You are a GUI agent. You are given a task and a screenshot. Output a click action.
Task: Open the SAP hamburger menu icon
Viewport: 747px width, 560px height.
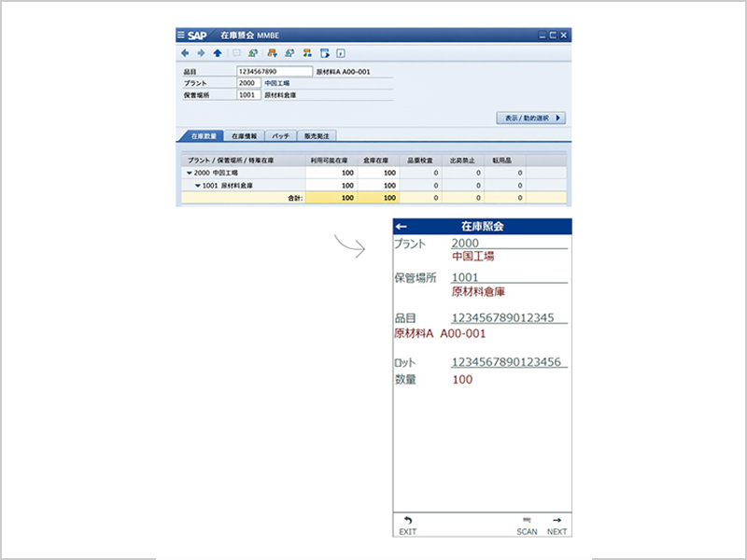181,35
